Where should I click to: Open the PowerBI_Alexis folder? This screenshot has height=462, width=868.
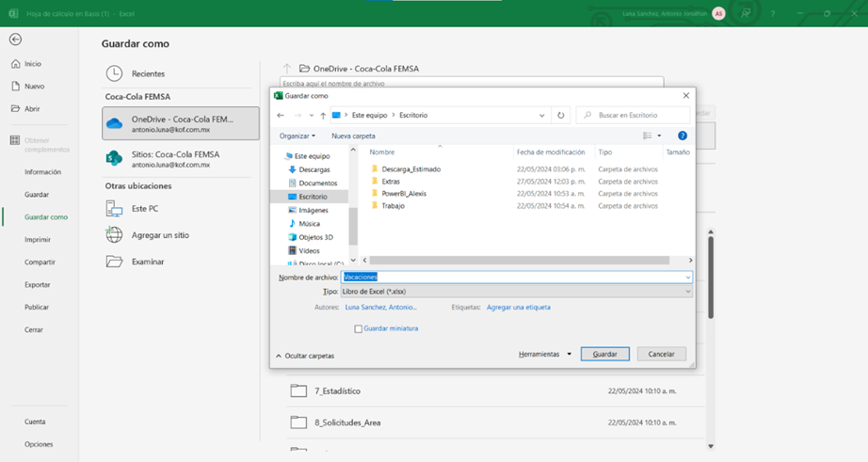point(403,193)
